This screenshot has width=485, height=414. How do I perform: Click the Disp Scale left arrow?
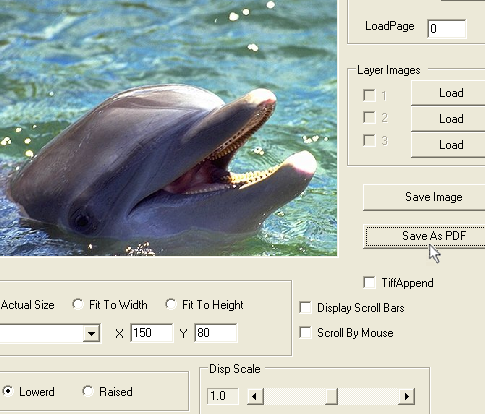[x=255, y=396]
